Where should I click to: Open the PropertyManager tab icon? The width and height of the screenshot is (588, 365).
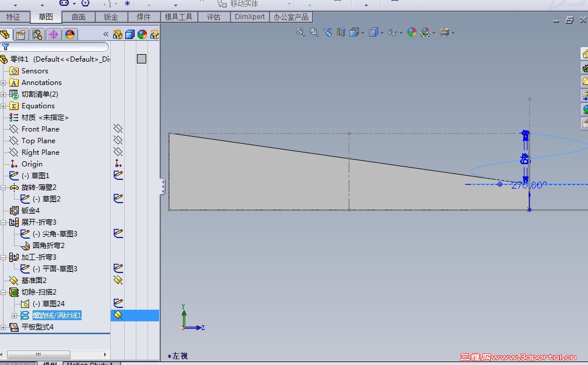[21, 34]
